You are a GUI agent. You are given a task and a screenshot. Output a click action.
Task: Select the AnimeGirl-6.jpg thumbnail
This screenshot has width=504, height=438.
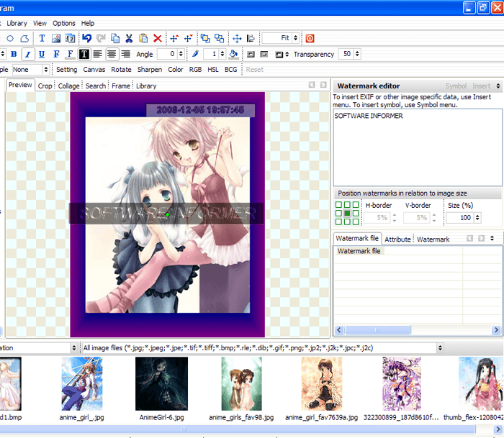pos(161,384)
